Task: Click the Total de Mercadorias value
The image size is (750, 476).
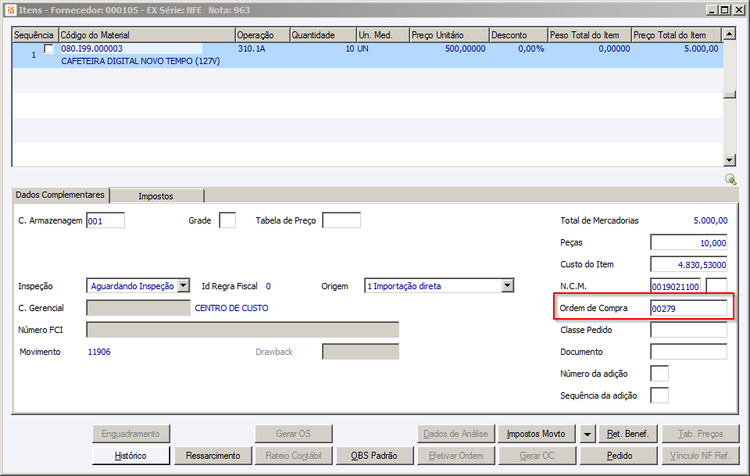Action: tap(710, 221)
